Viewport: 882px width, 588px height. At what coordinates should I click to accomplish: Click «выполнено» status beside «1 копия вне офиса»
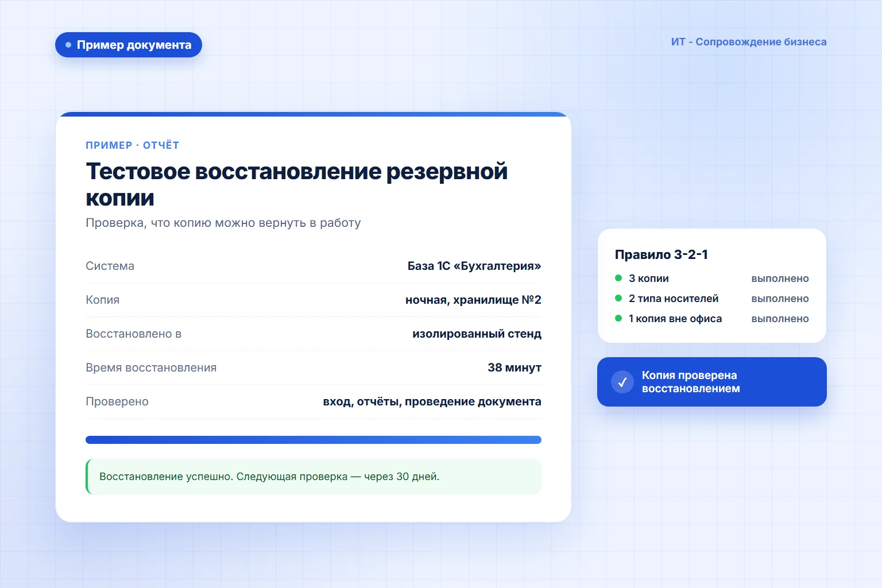(780, 319)
